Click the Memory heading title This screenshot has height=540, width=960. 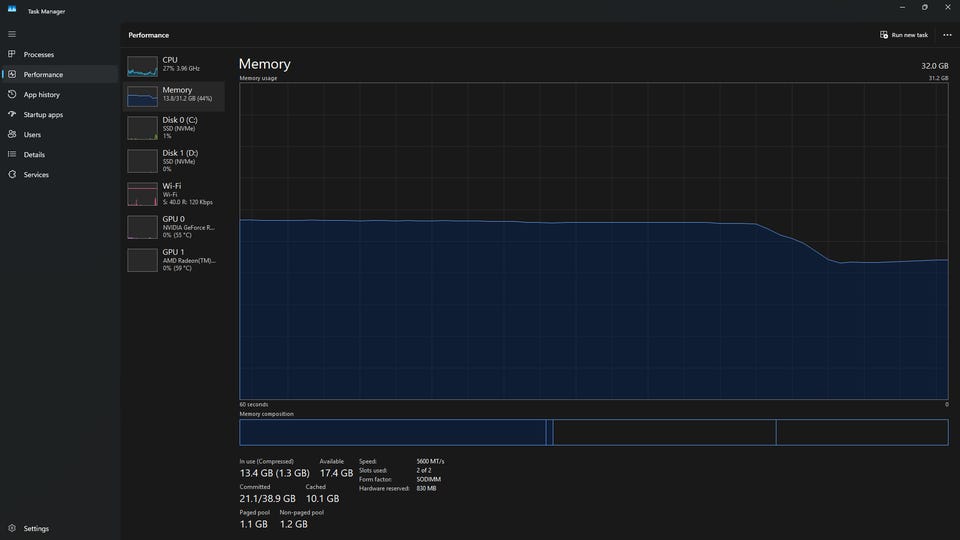coord(264,64)
